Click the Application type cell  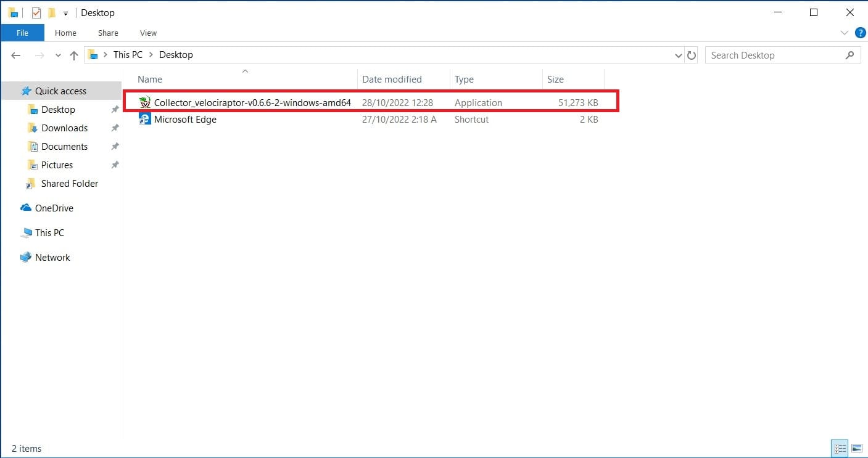[478, 103]
